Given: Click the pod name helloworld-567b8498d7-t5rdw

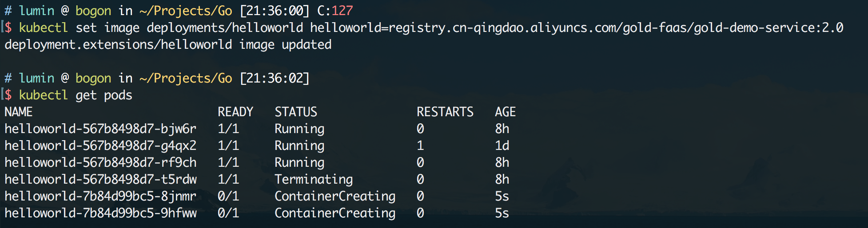Looking at the screenshot, I should (100, 179).
